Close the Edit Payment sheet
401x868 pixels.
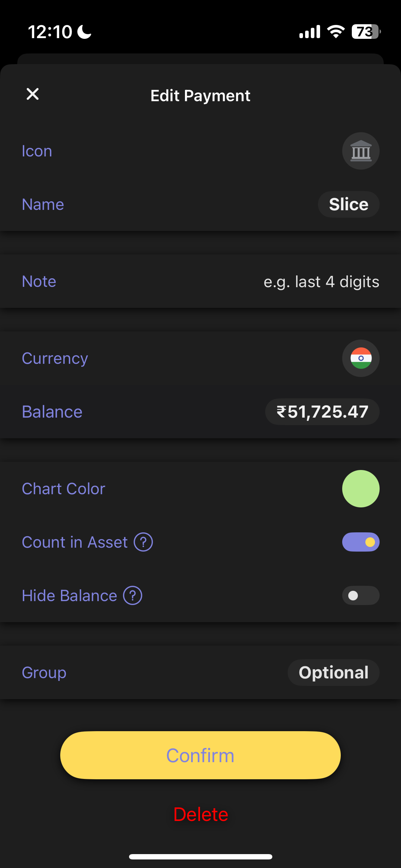click(32, 94)
